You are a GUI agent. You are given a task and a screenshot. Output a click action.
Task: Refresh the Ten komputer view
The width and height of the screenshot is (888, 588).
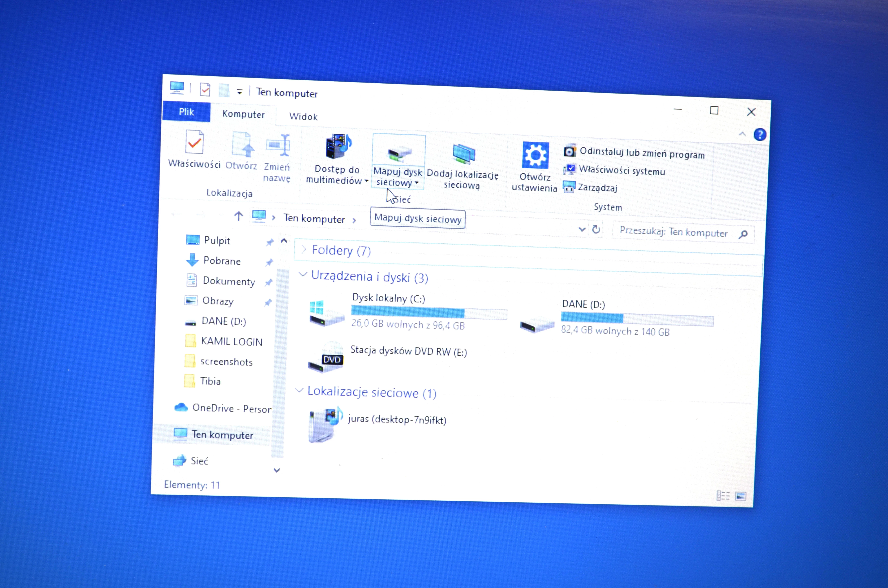tap(596, 229)
